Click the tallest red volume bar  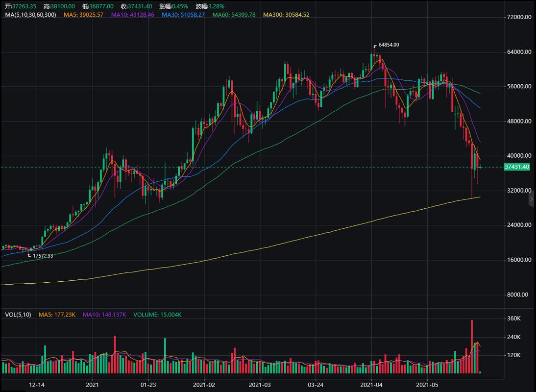pyautogui.click(x=472, y=346)
